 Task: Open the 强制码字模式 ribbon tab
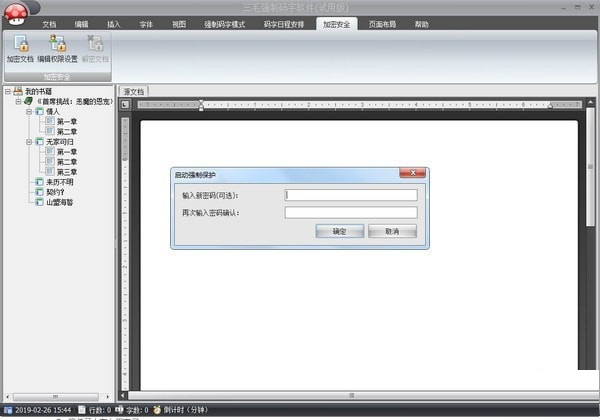tap(224, 24)
